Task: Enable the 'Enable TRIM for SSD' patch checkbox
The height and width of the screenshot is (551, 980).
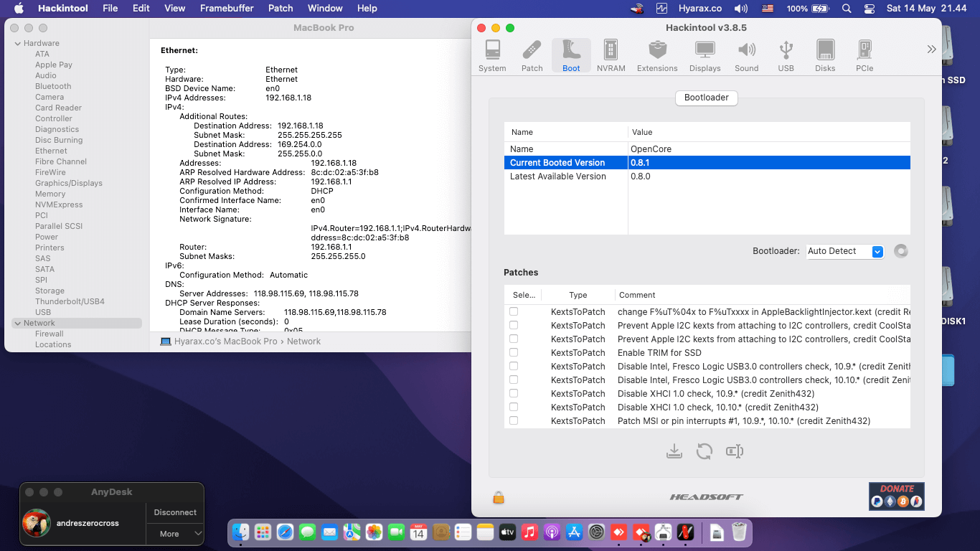Action: click(514, 352)
